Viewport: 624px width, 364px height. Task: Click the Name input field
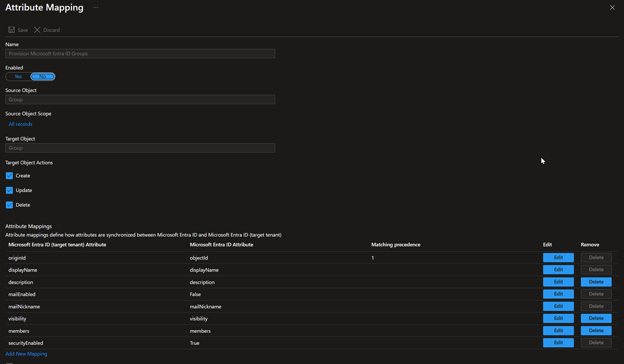click(140, 54)
